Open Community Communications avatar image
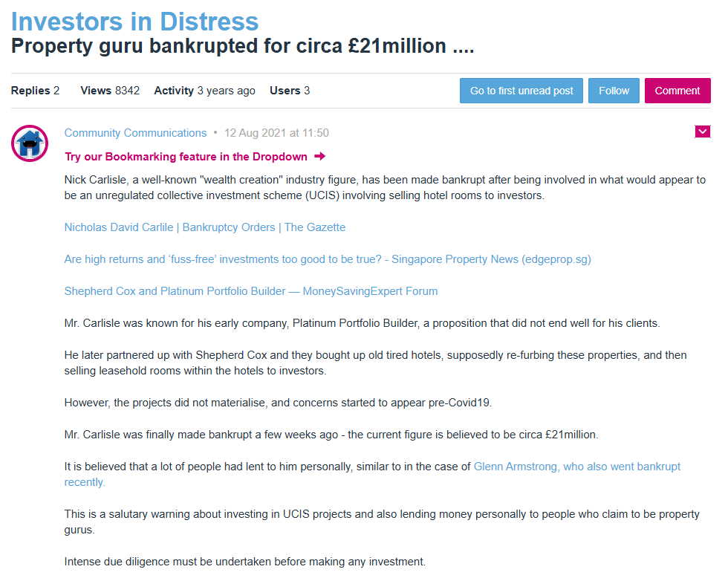Viewport: 728px width, 578px height. pyautogui.click(x=30, y=143)
